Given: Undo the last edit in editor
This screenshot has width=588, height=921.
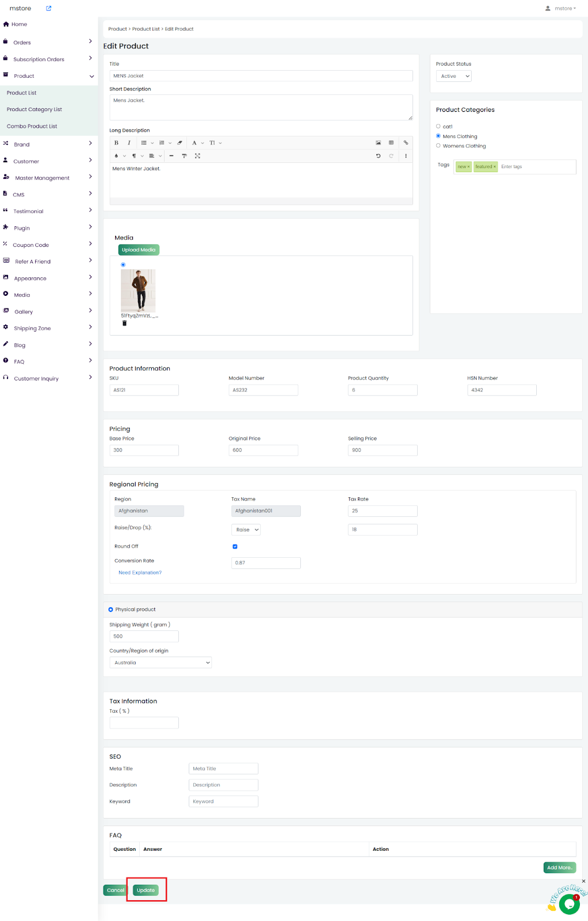Looking at the screenshot, I should [x=378, y=156].
